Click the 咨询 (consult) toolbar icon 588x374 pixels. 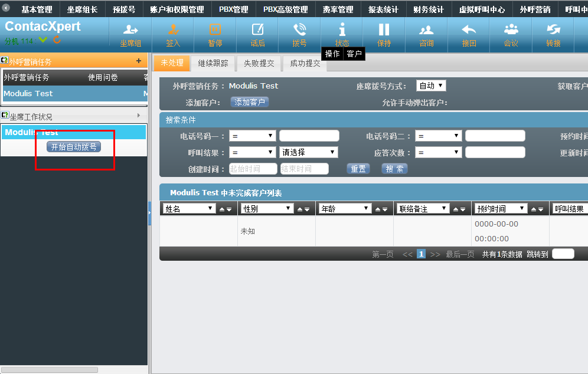426,29
